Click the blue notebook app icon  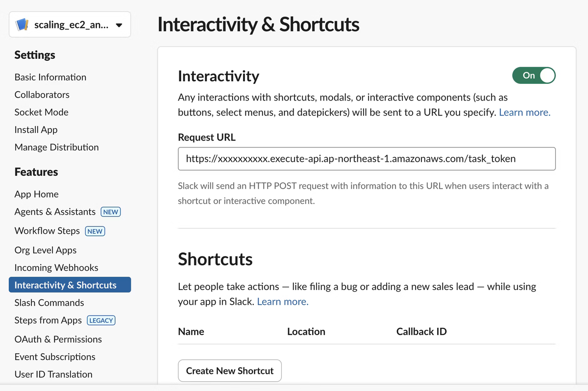coord(22,24)
